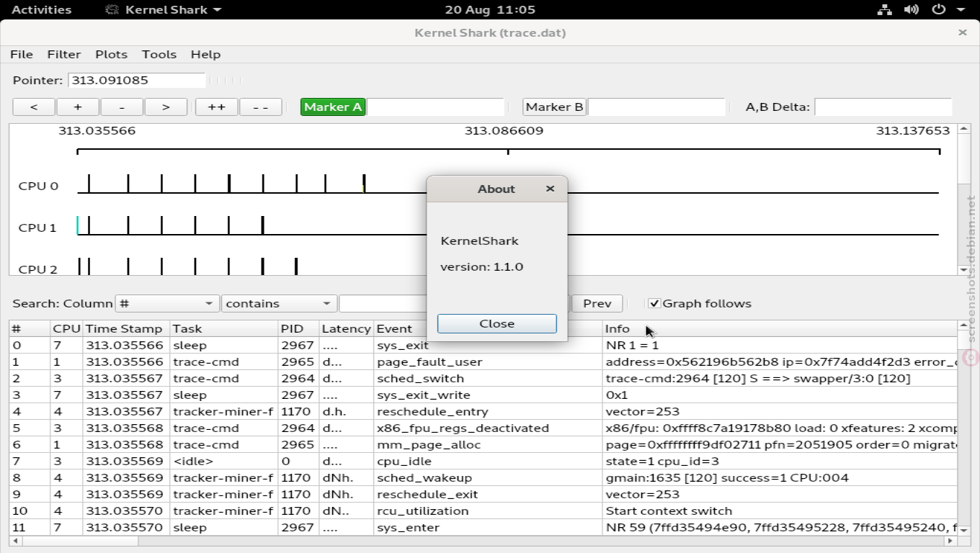Viewport: 980px width, 553px height.
Task: Open the File menu
Action: (22, 54)
